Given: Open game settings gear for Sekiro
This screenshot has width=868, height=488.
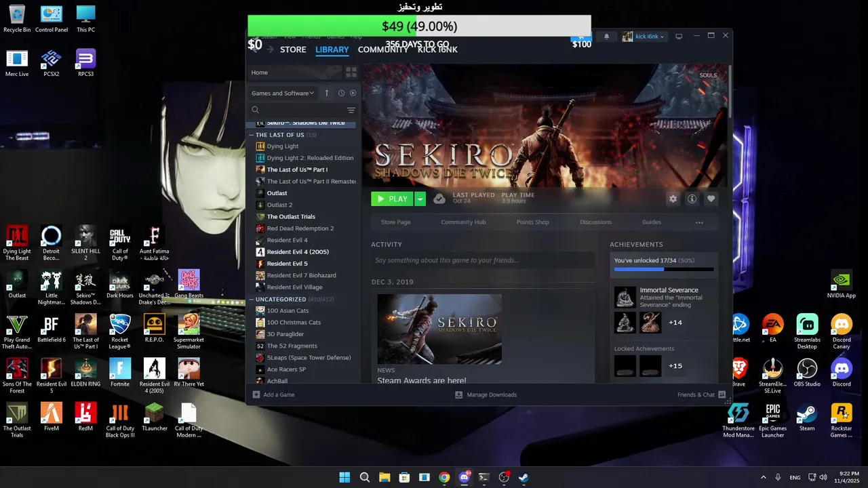Looking at the screenshot, I should [673, 199].
